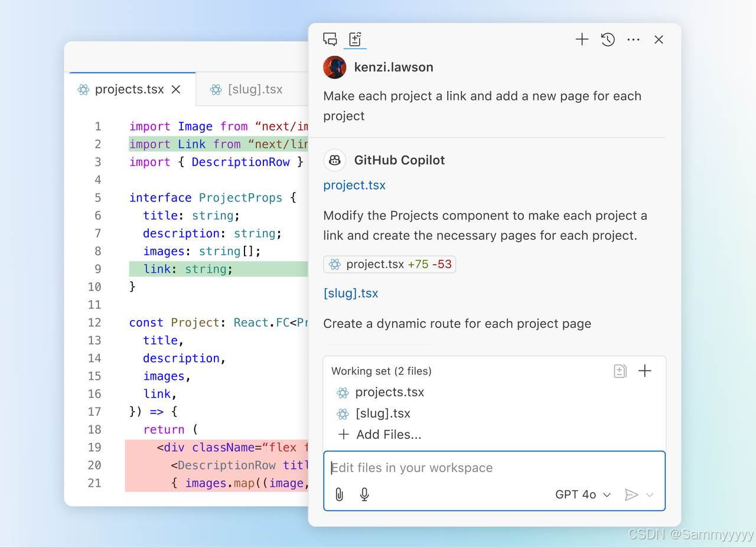The width and height of the screenshot is (756, 547).
Task: Click 'interface ProjectProps {' code line
Action: 213,198
